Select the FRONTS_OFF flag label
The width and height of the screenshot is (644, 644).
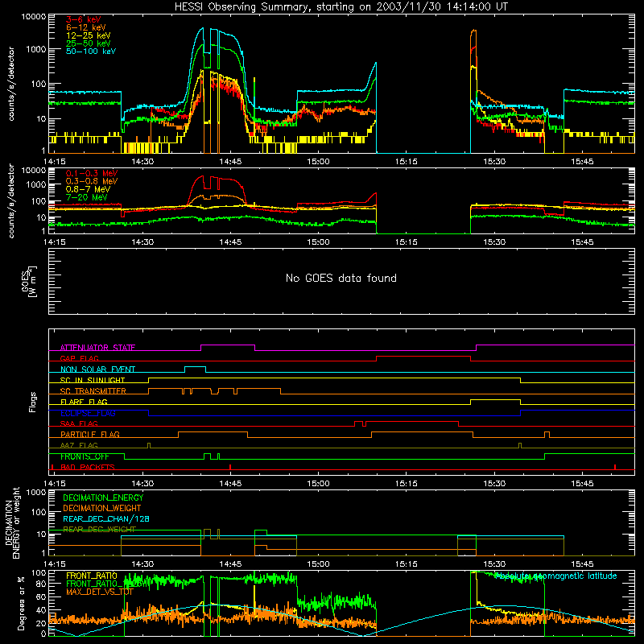tap(85, 456)
